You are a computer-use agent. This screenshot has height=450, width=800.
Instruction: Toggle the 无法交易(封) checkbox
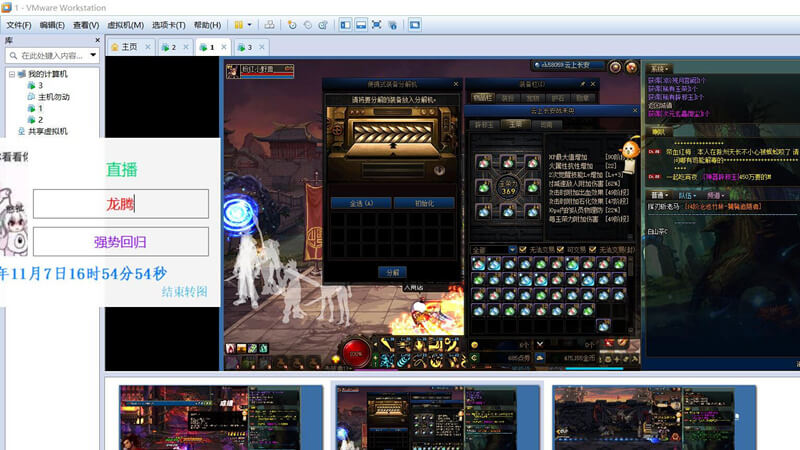(592, 249)
